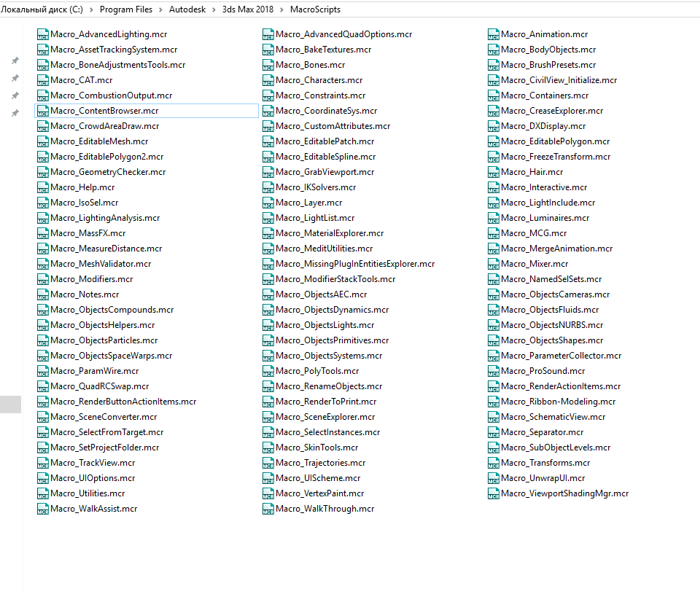Select Macro_EditableSpline.mcr file name
The image size is (700, 594).
326,157
